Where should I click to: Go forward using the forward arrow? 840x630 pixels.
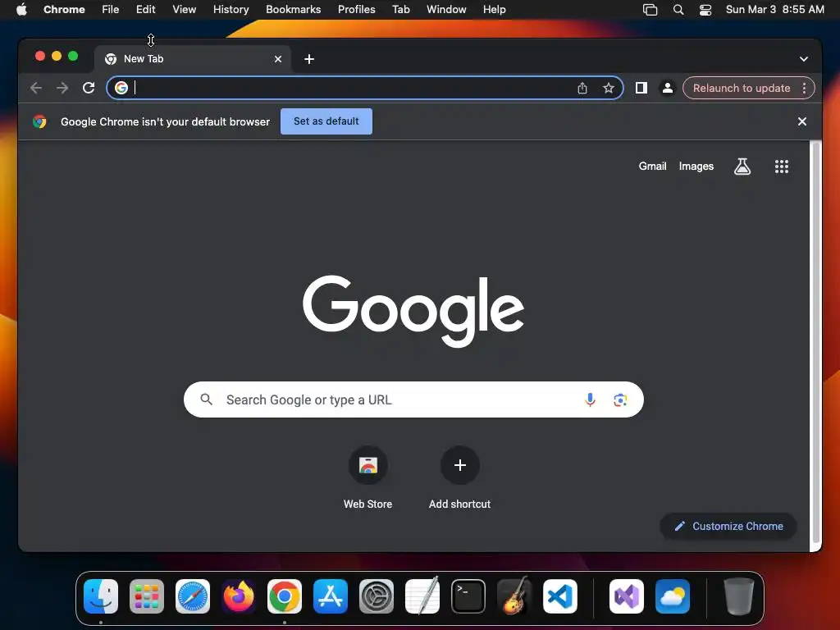(x=62, y=88)
